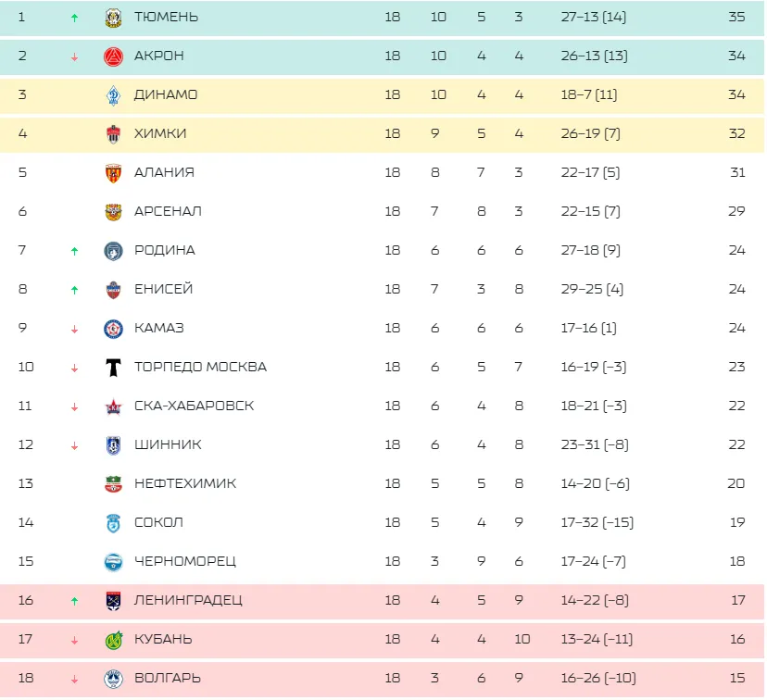Click the Сокол team badge
767x700 pixels.
tap(114, 523)
